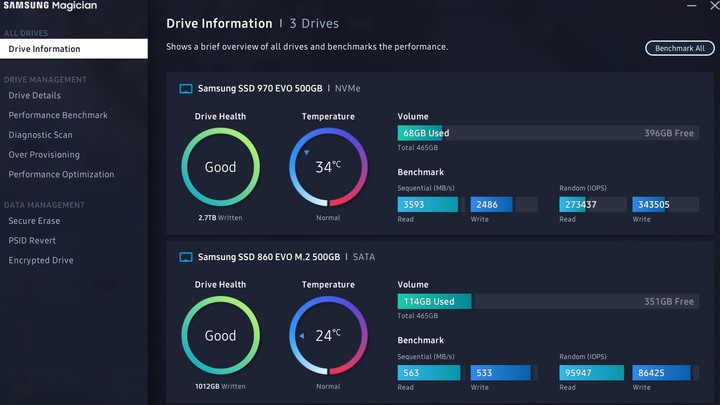The image size is (720, 405).
Task: Click the drive icon beside Samsung SSD 970 EVO
Action: (x=186, y=89)
